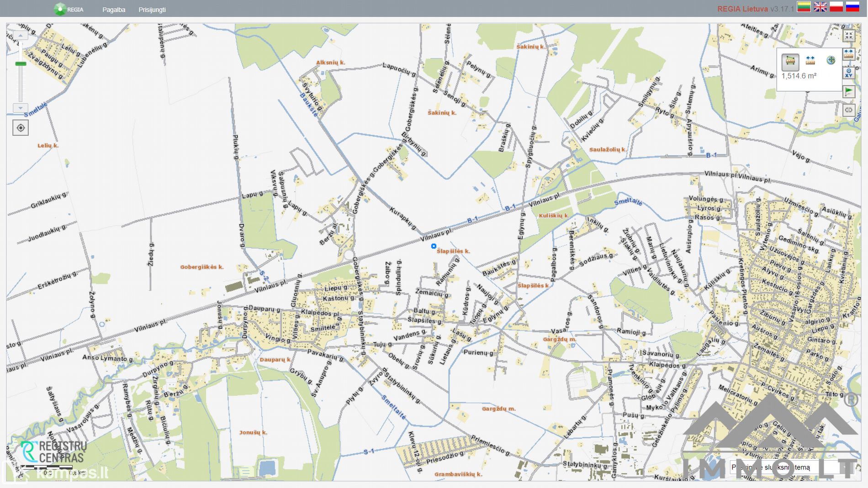Click the globe coordinate target tool
The height and width of the screenshot is (488, 868).
[x=831, y=60]
